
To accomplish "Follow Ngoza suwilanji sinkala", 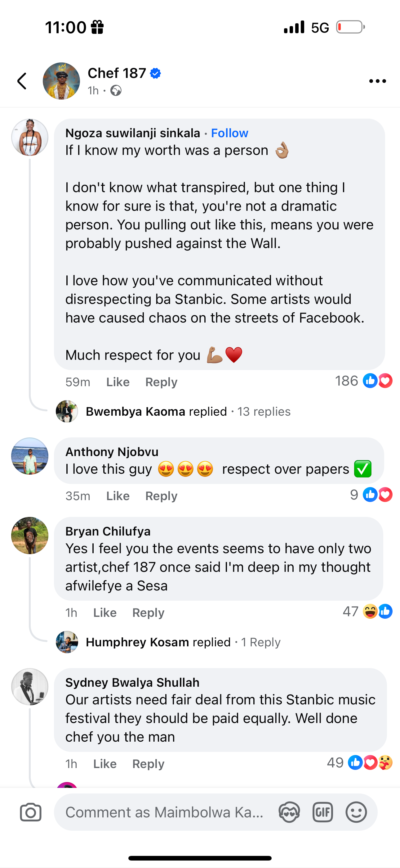I will pyautogui.click(x=230, y=133).
